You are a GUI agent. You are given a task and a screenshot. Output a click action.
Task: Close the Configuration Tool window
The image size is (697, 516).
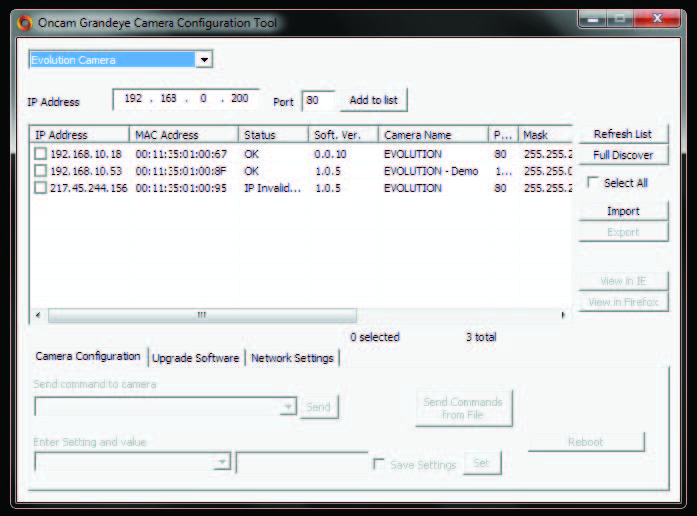click(x=657, y=19)
